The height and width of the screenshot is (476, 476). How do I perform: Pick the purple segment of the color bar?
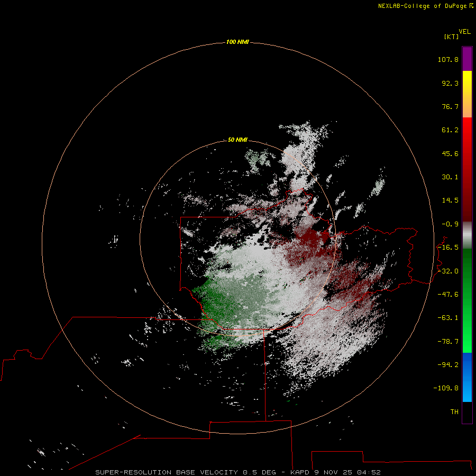pos(467,59)
